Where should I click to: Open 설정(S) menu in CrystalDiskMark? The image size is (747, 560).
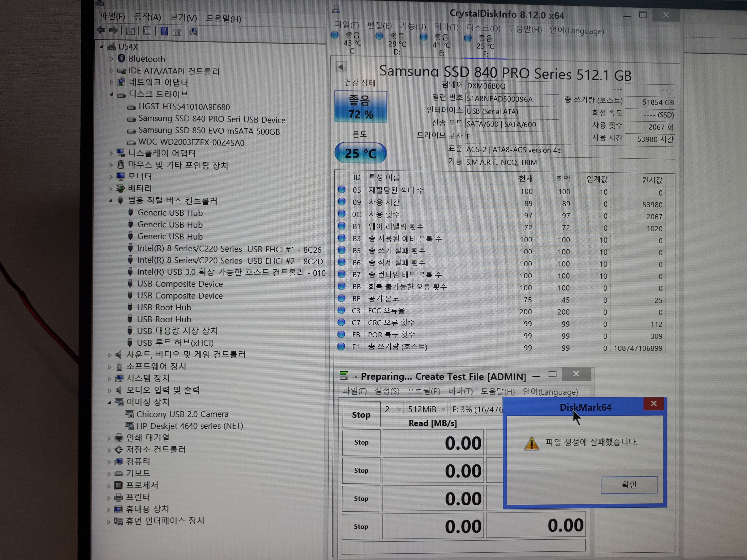[387, 391]
